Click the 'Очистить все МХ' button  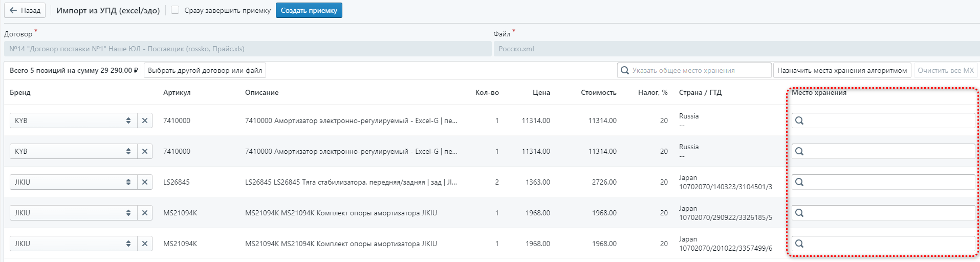pyautogui.click(x=945, y=70)
